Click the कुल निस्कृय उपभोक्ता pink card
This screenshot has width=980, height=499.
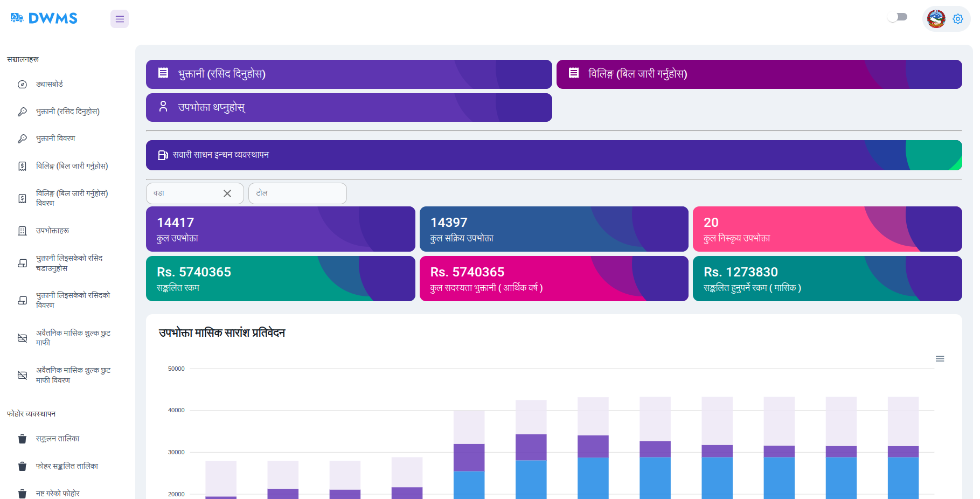[x=827, y=229]
